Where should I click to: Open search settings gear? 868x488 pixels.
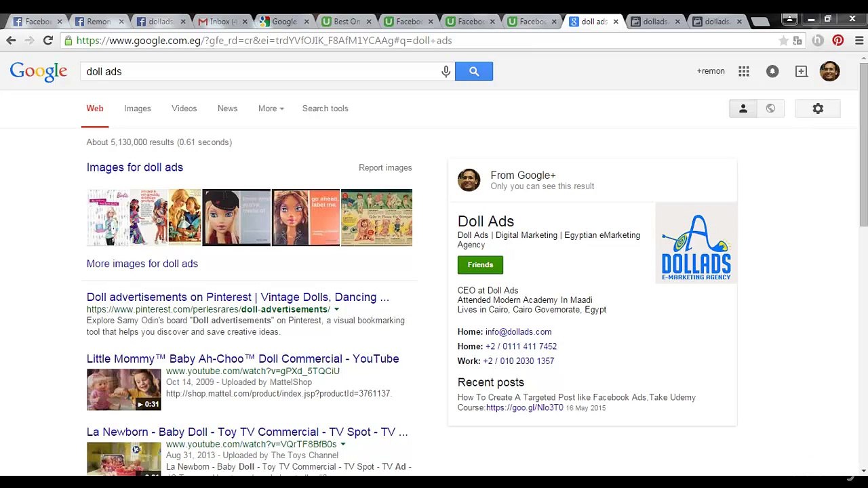point(818,108)
